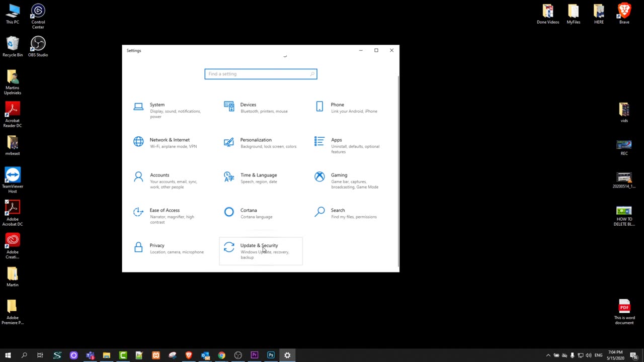Select the HERE desktop folder

(x=599, y=15)
